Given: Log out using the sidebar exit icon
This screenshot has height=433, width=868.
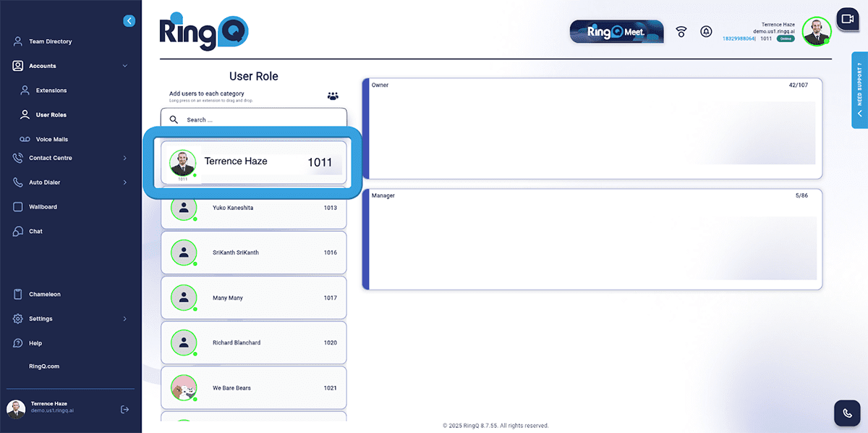Looking at the screenshot, I should click(124, 410).
